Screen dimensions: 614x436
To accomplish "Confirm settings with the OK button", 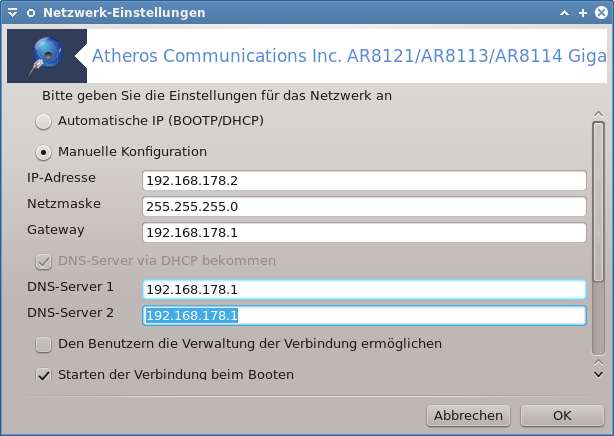I will 562,416.
